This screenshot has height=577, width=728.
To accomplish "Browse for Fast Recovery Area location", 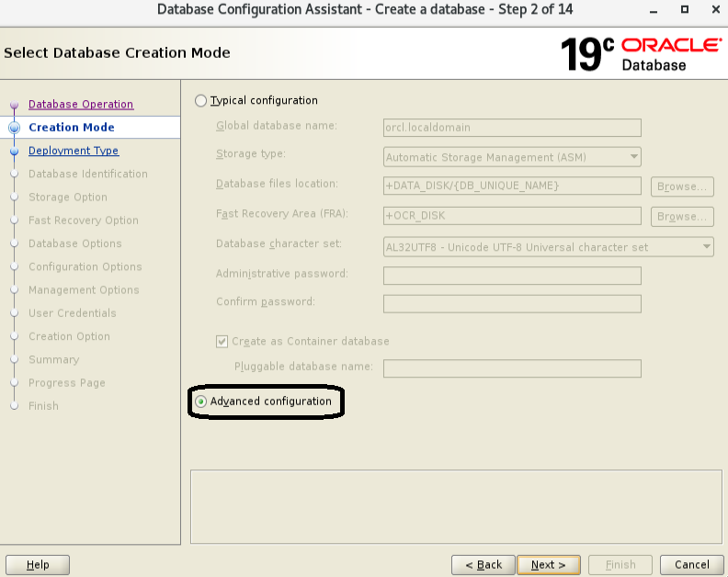I will (682, 217).
